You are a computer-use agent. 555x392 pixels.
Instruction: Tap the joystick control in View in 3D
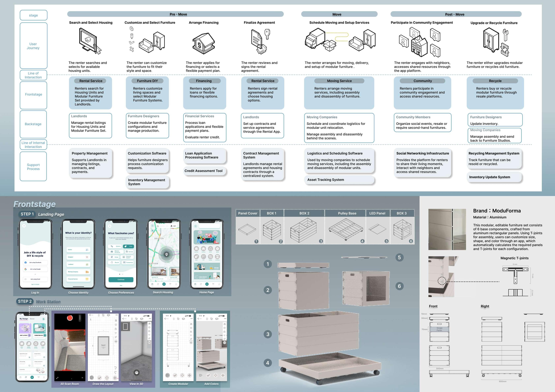click(x=137, y=373)
